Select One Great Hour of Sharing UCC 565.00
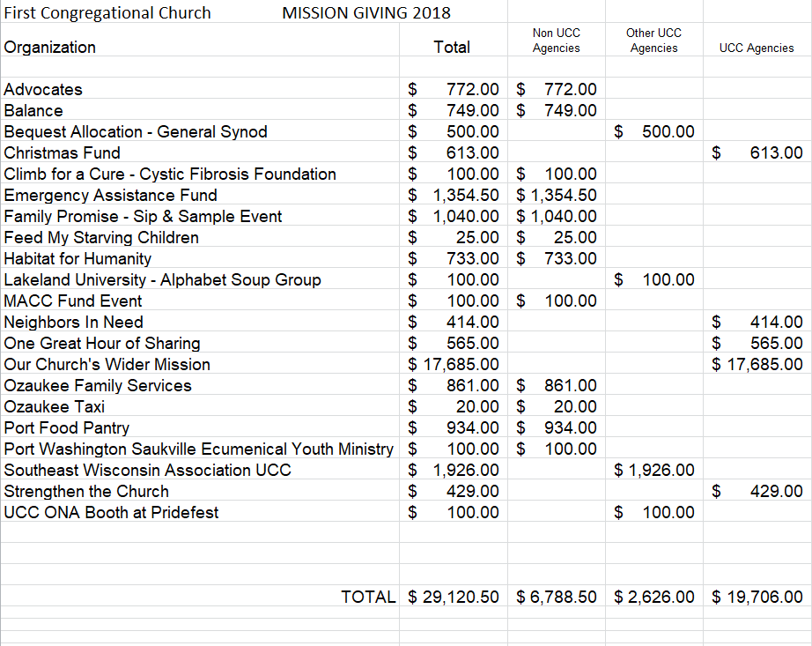Viewport: 812px width, 646px height. pos(757,343)
